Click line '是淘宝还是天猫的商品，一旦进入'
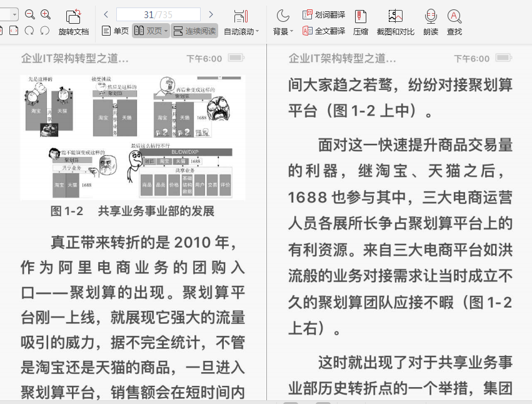This screenshot has width=532, height=404. (133, 367)
